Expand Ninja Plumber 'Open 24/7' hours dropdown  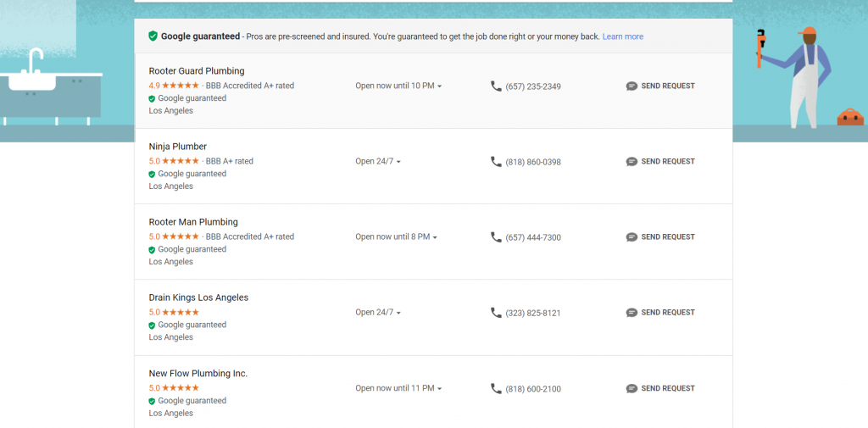pos(378,161)
